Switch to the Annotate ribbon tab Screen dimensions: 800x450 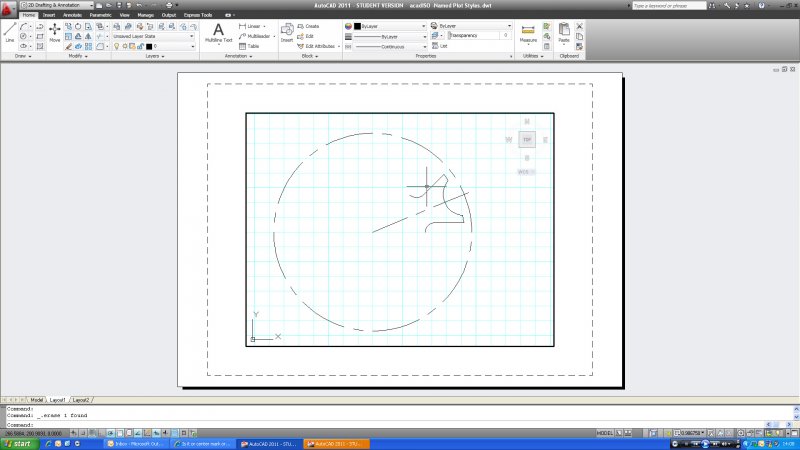[x=70, y=16]
